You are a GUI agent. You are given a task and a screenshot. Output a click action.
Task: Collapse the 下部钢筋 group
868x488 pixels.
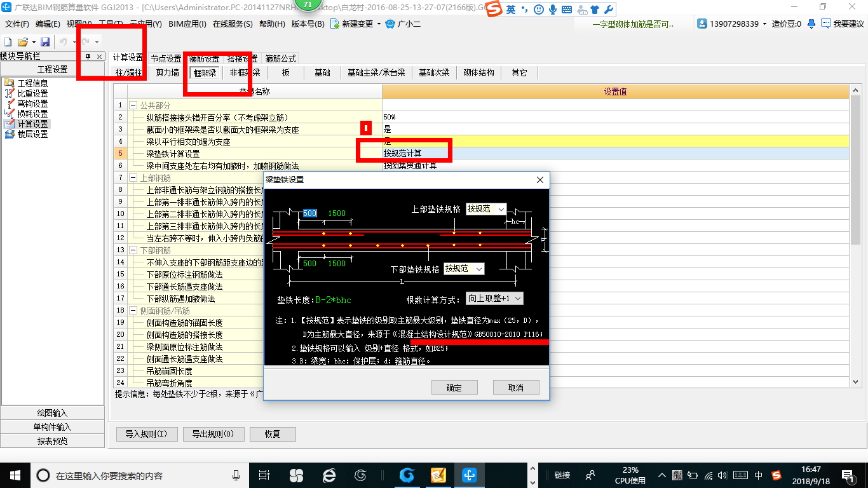(133, 250)
